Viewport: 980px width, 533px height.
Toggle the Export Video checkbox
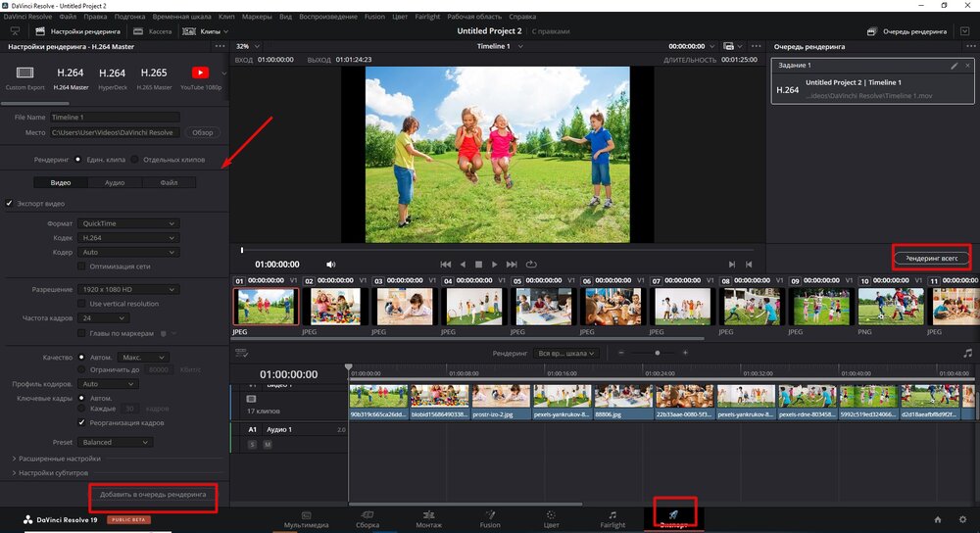pyautogui.click(x=10, y=203)
